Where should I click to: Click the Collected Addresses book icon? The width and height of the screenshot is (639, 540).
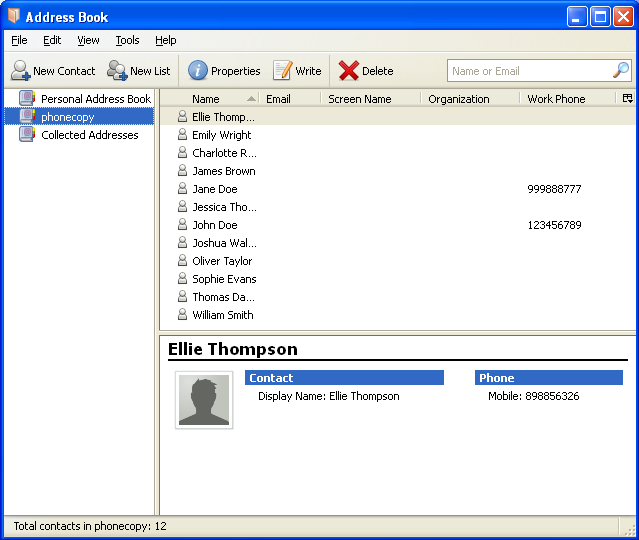(x=27, y=134)
